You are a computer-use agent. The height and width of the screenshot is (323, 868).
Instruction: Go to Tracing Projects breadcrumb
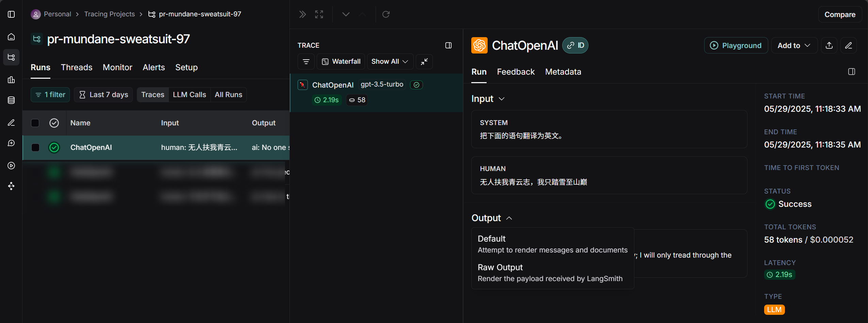[109, 14]
